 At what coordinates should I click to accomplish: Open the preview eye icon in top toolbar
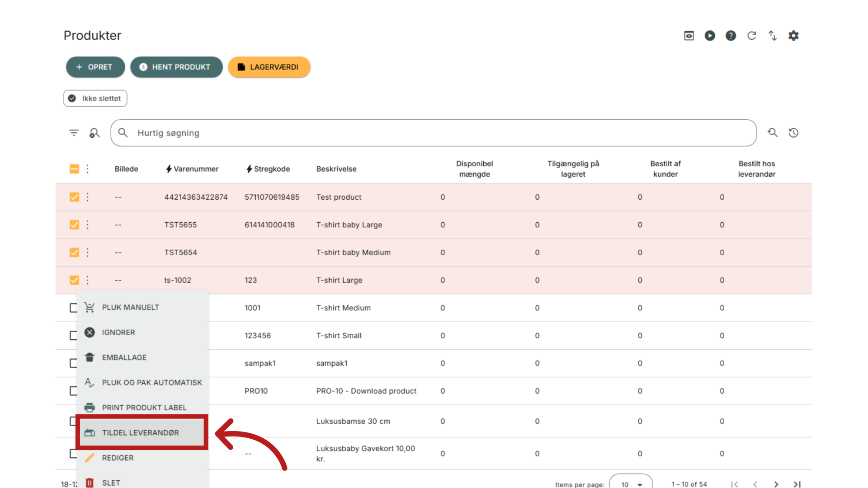(689, 36)
